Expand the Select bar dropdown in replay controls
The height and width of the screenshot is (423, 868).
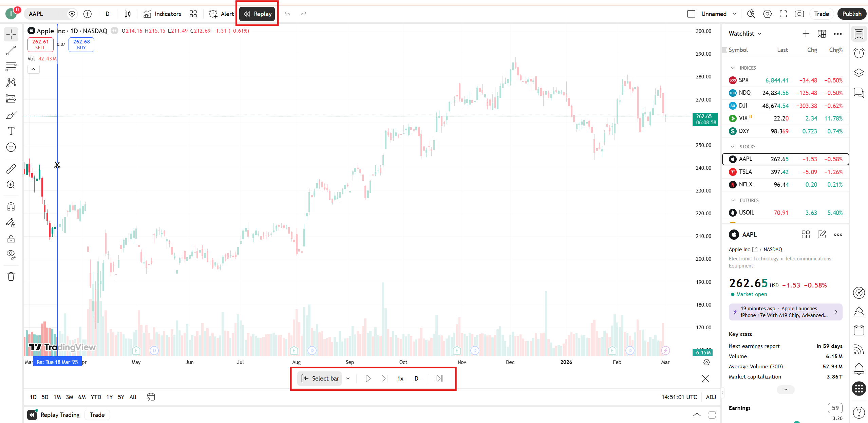pyautogui.click(x=347, y=378)
